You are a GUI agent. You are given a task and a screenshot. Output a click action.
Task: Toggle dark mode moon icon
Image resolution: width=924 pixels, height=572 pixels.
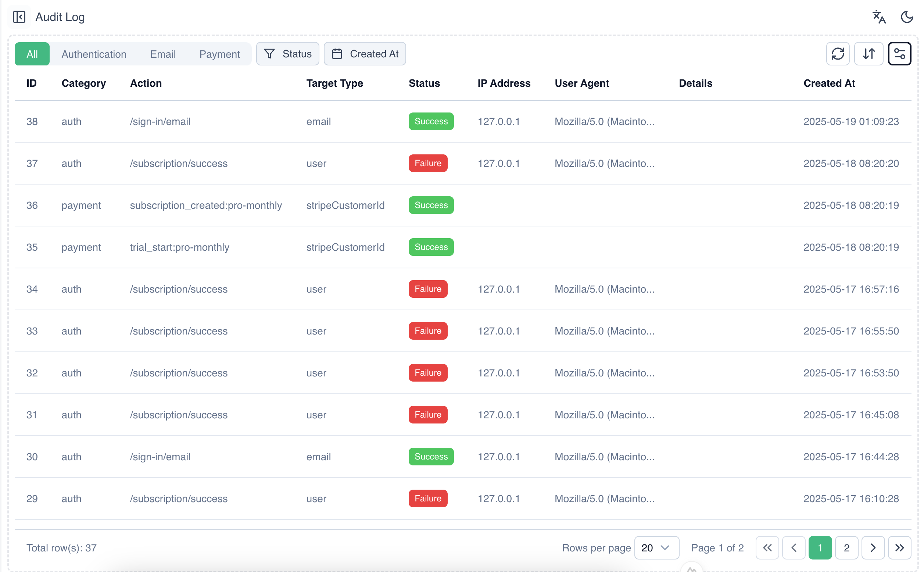[907, 17]
